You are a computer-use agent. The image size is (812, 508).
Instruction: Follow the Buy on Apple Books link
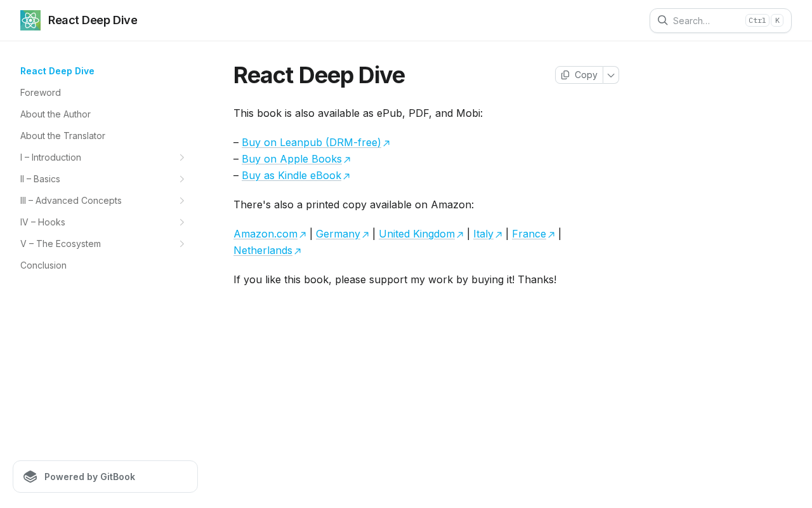[292, 159]
